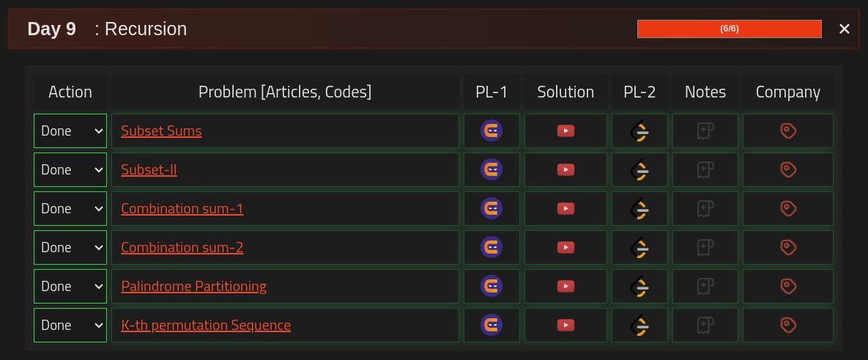
Task: Open the Subset Sums problem link
Action: pyautogui.click(x=161, y=131)
